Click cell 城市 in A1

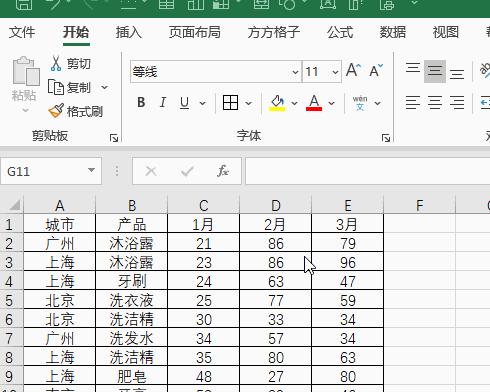point(60,224)
